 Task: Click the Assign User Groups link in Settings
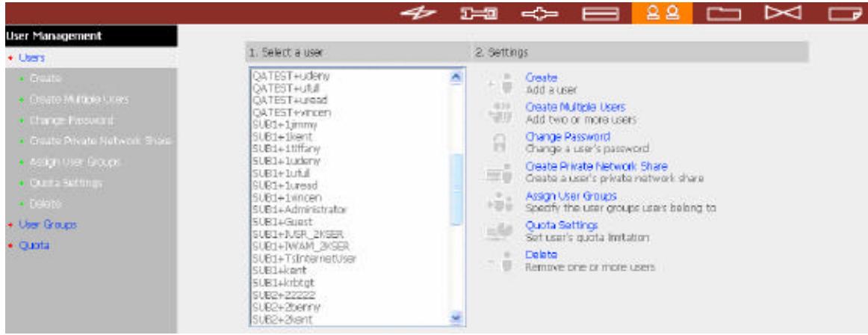click(x=571, y=196)
